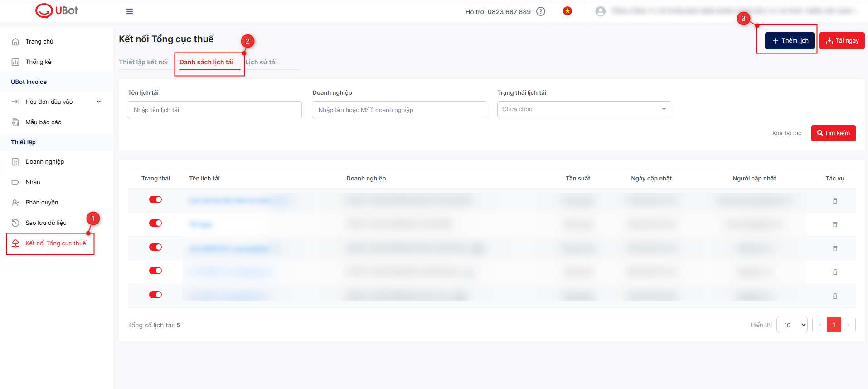Click the Xóa bộ lọc link

(x=786, y=133)
